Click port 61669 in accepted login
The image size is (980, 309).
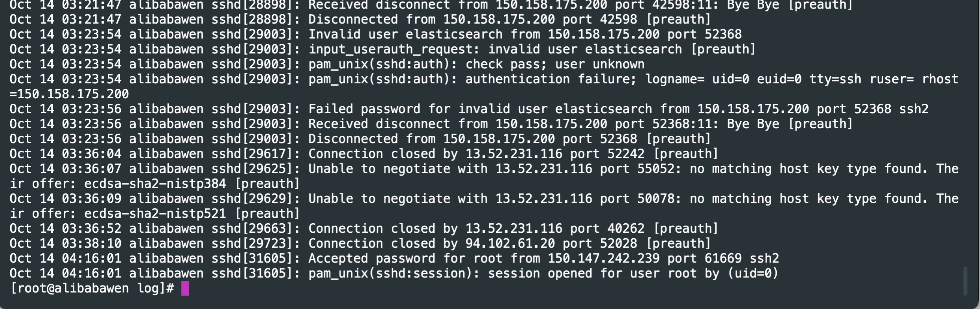click(704, 258)
